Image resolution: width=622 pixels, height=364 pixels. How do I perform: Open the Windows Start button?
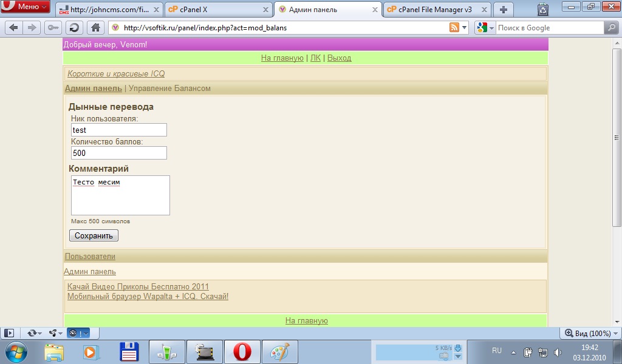point(16,352)
